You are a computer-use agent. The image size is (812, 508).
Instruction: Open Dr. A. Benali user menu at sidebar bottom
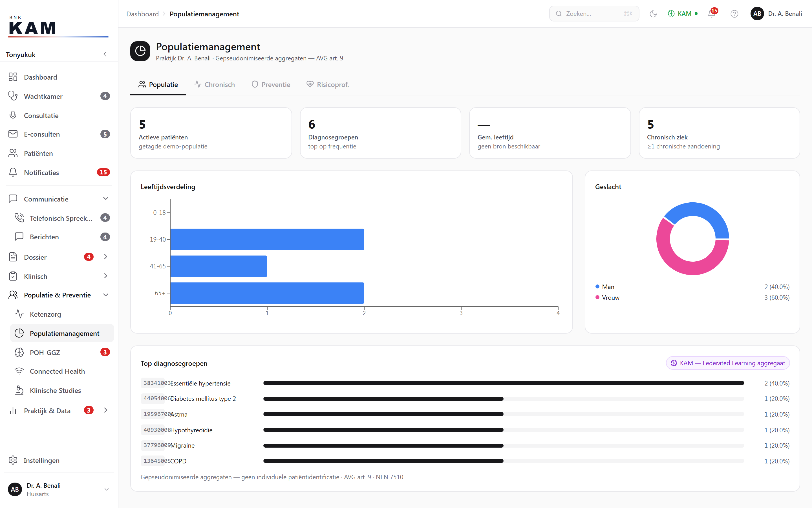pos(59,490)
